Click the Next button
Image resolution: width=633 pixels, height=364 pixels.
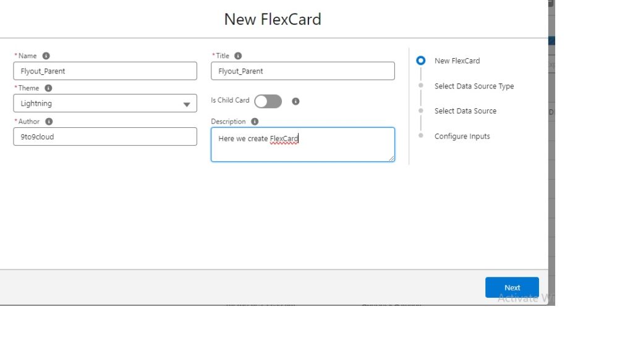coord(512,287)
